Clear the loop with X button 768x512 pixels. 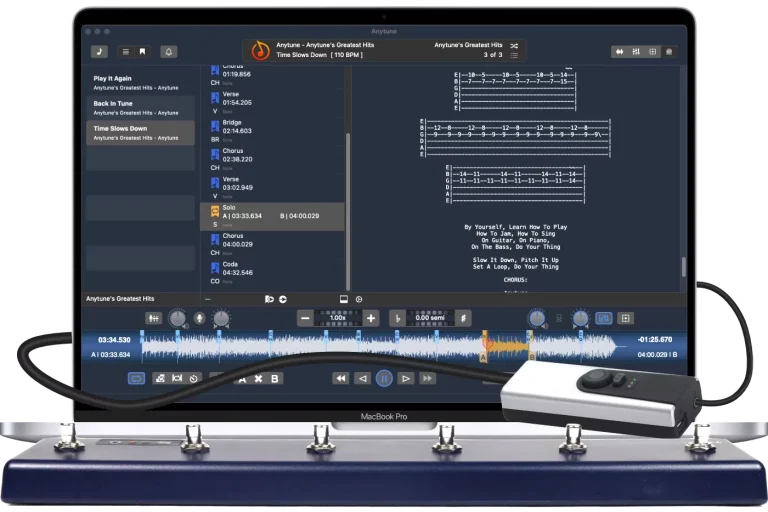[x=259, y=379]
